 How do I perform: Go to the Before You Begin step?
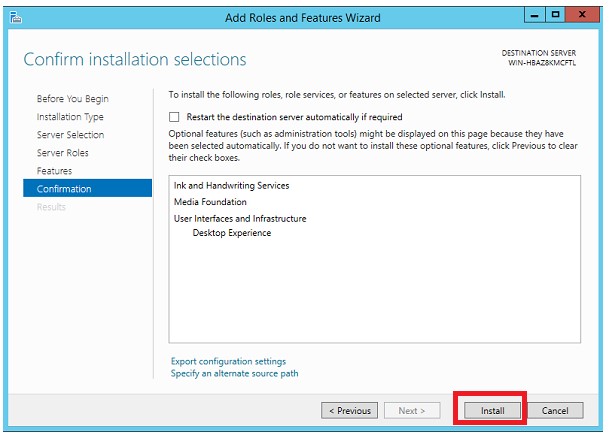pos(73,99)
